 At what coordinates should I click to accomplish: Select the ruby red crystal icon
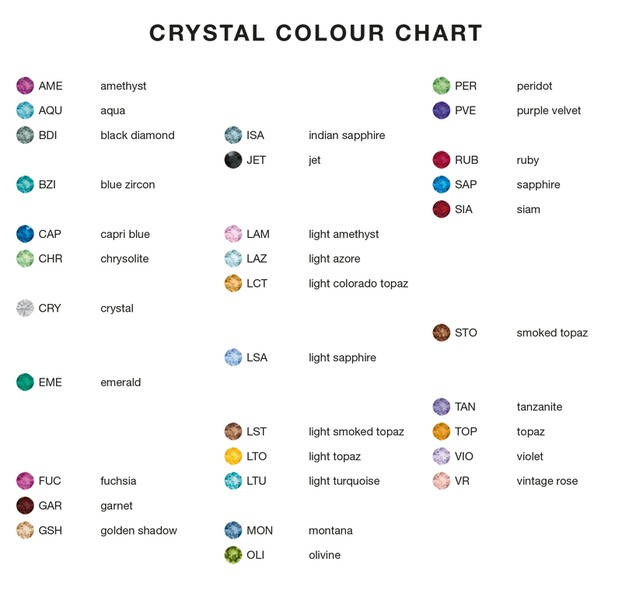tap(441, 160)
